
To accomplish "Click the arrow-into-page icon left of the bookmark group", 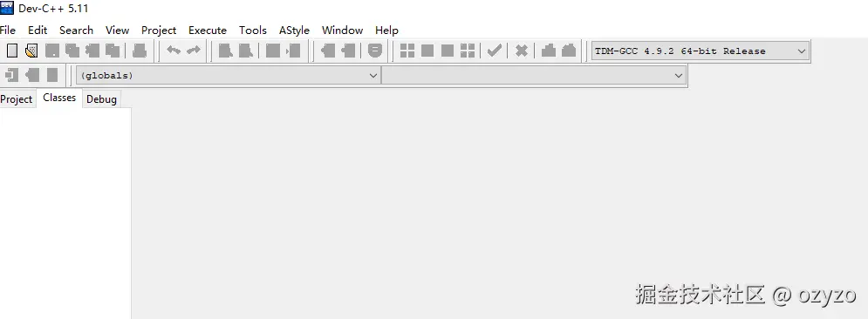I will (293, 51).
